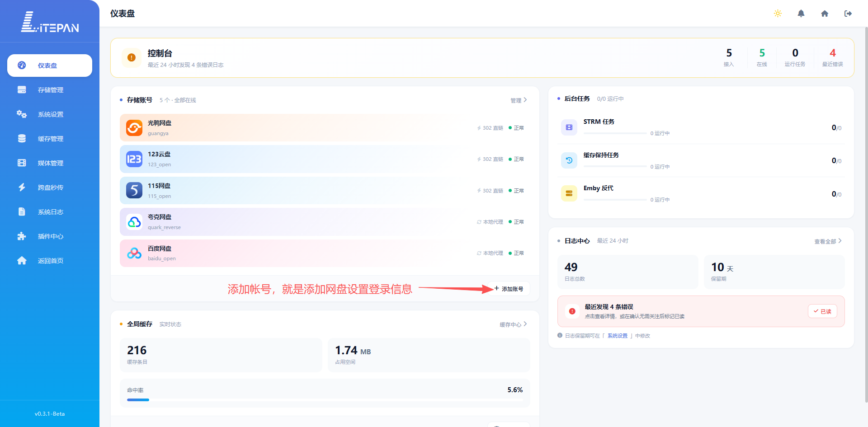Viewport: 868px width, 427px height.
Task: Click the 命中率 progress bar
Action: coord(325,399)
